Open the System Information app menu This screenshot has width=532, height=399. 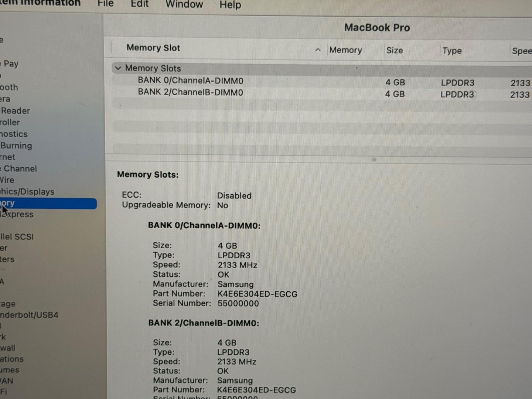40,3
